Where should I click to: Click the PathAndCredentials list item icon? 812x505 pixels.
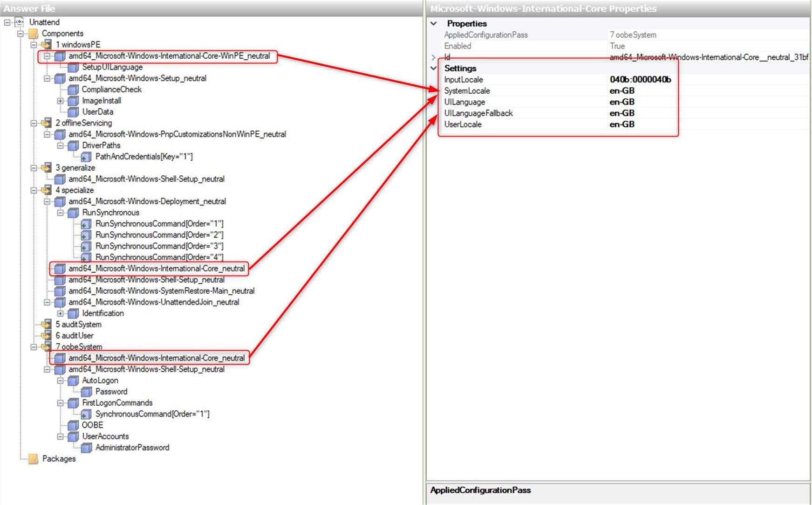86,157
